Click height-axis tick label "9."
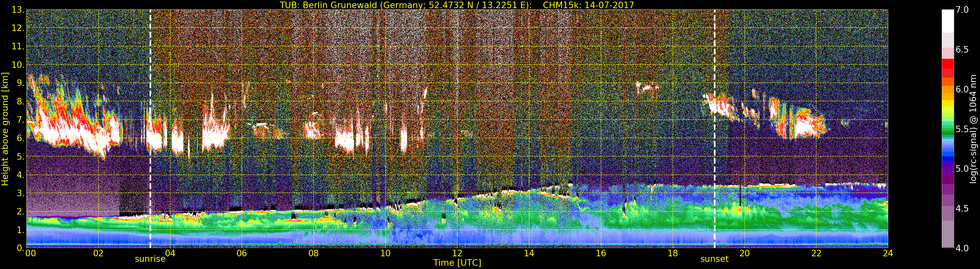Image resolution: width=980 pixels, height=269 pixels. coord(20,83)
